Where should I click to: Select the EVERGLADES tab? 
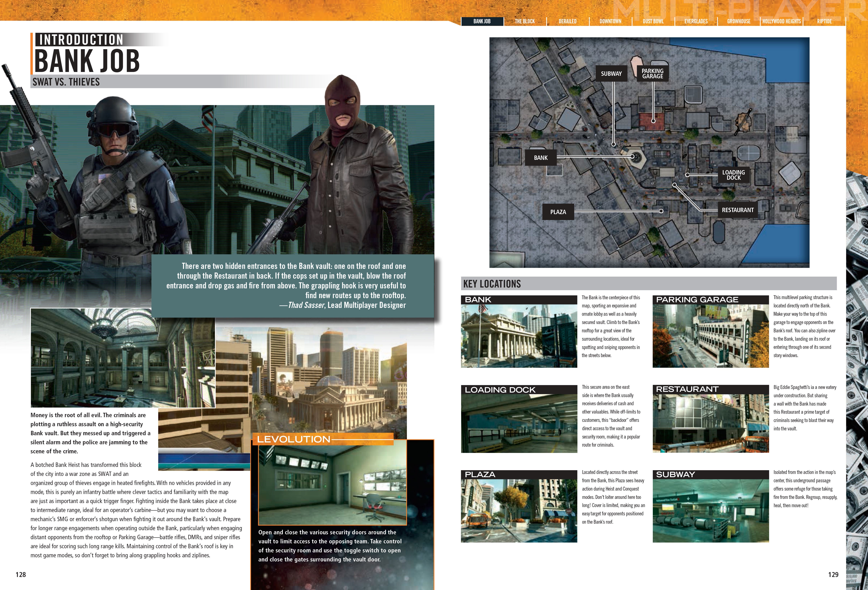(696, 21)
